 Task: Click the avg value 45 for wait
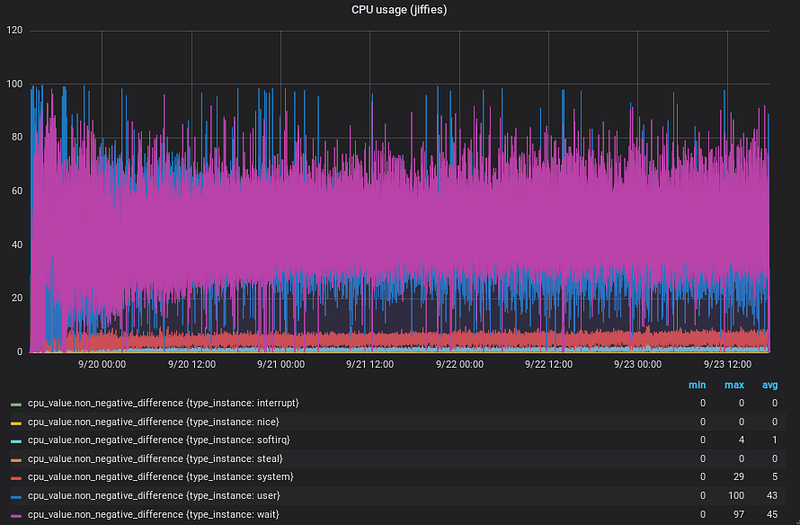point(772,514)
